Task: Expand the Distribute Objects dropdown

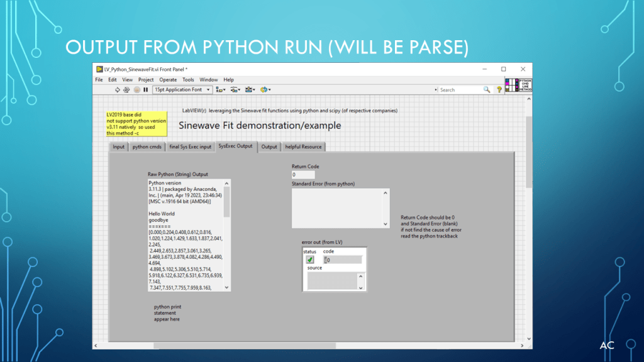Action: [236, 90]
